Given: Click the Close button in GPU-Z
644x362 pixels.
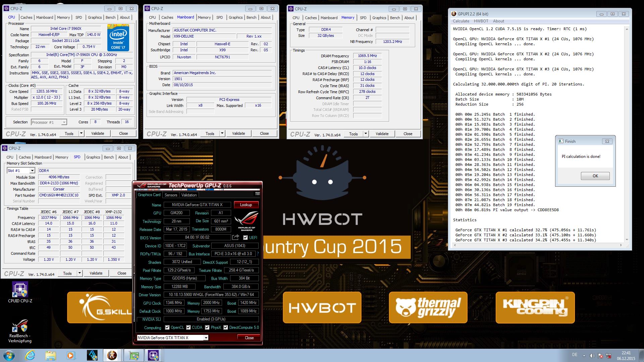Looking at the screenshot, I should pos(249,338).
